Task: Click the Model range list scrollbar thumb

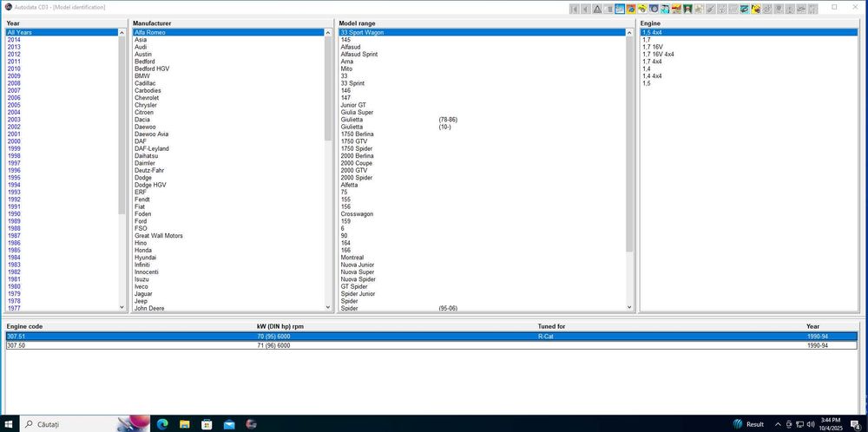Action: click(x=629, y=144)
